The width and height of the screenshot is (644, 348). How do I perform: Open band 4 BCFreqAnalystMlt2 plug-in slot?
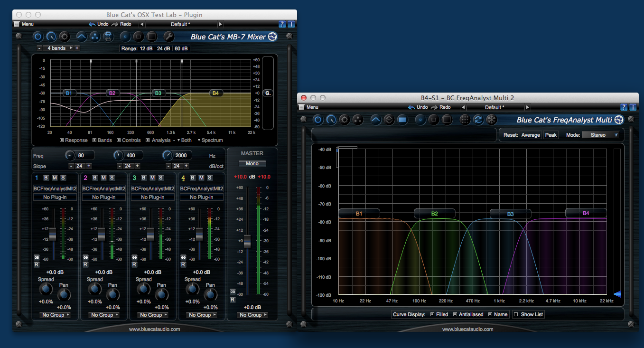(x=201, y=188)
